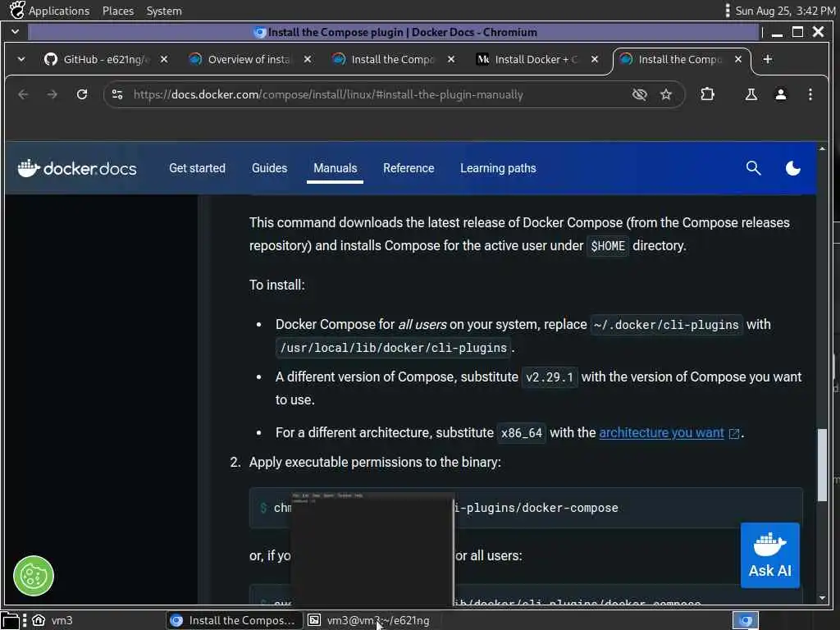
Task: Open the System menu
Action: tap(164, 11)
